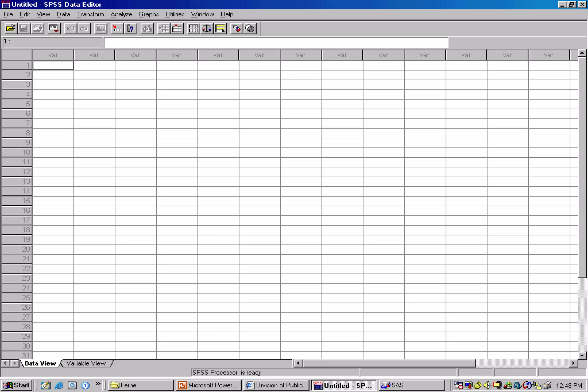Click the Insert Variable toolbar icon
588x392 pixels.
pos(177,28)
